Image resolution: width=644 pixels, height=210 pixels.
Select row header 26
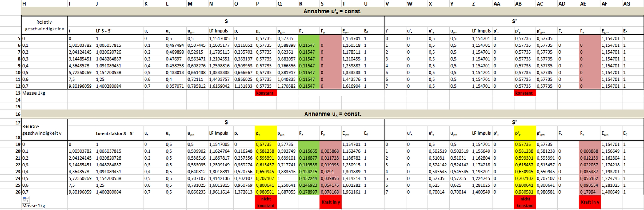11,192
